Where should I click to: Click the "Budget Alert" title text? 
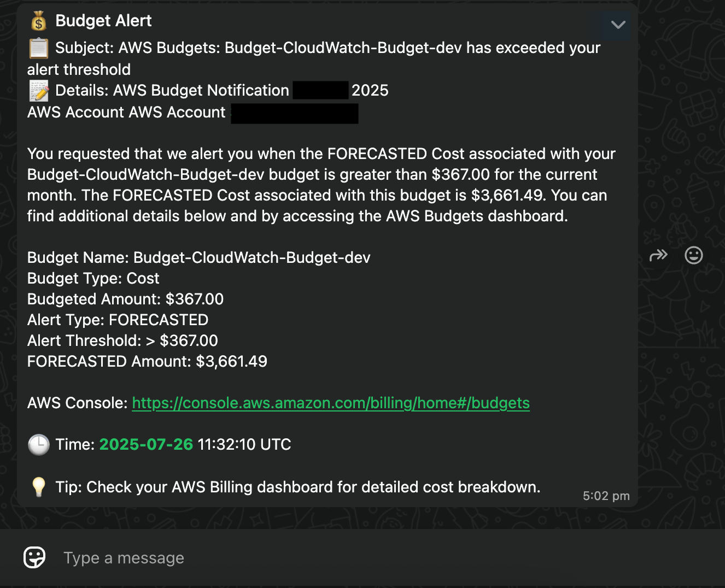(103, 21)
